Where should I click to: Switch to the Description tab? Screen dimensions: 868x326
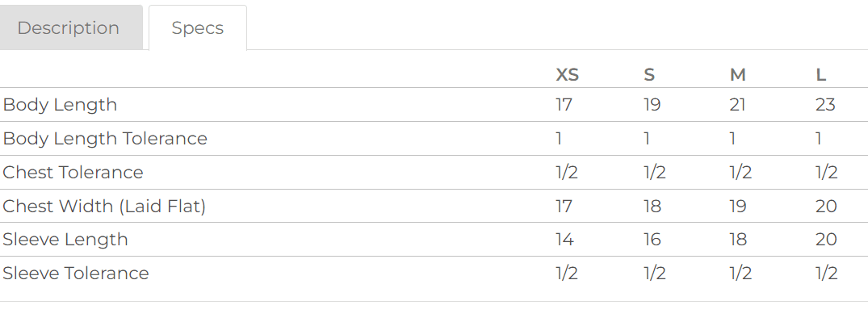[69, 28]
